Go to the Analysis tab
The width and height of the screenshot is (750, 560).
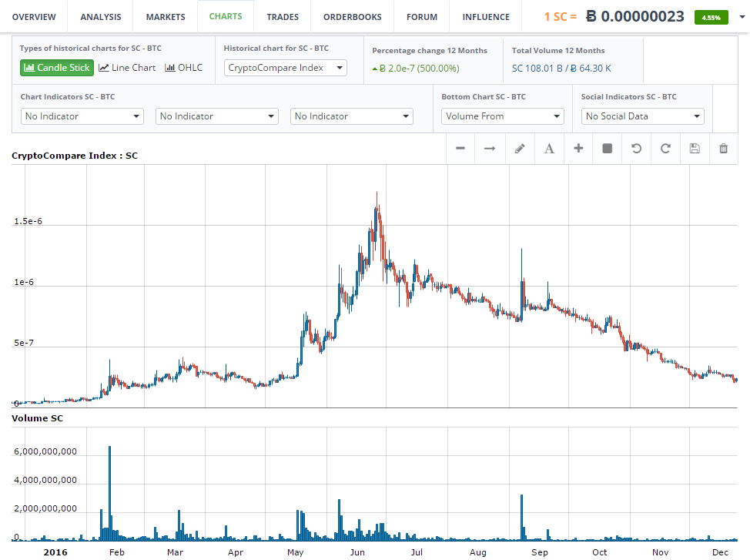[101, 17]
